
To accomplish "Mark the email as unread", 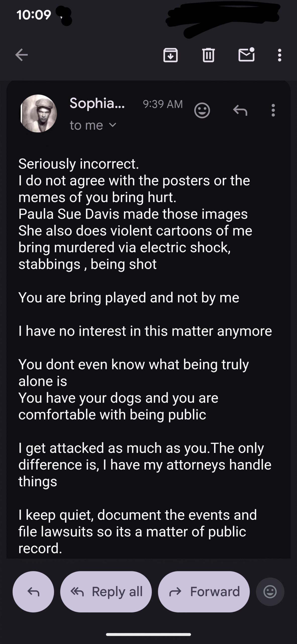I will pyautogui.click(x=246, y=54).
